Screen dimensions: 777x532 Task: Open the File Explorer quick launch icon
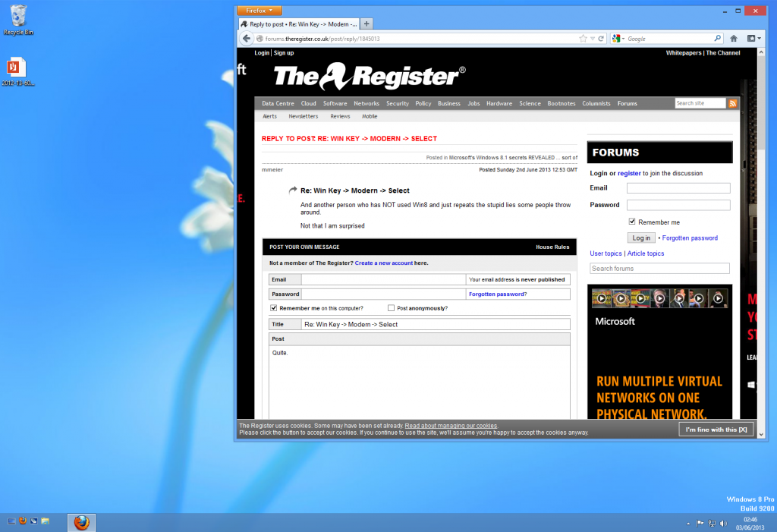click(45, 521)
